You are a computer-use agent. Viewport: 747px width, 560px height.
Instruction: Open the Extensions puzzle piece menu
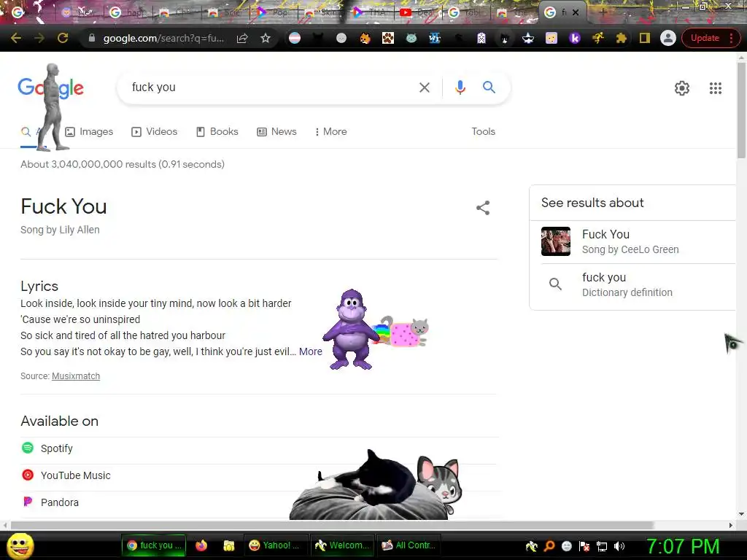622,38
